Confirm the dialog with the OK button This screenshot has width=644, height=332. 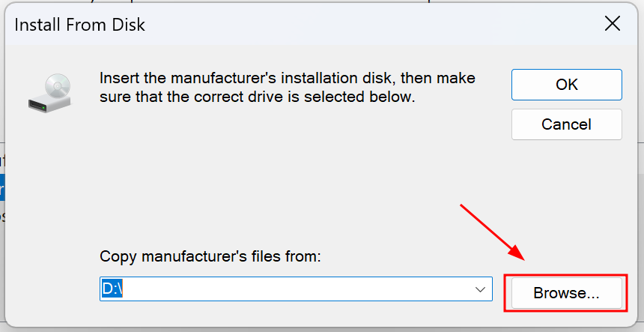[566, 85]
